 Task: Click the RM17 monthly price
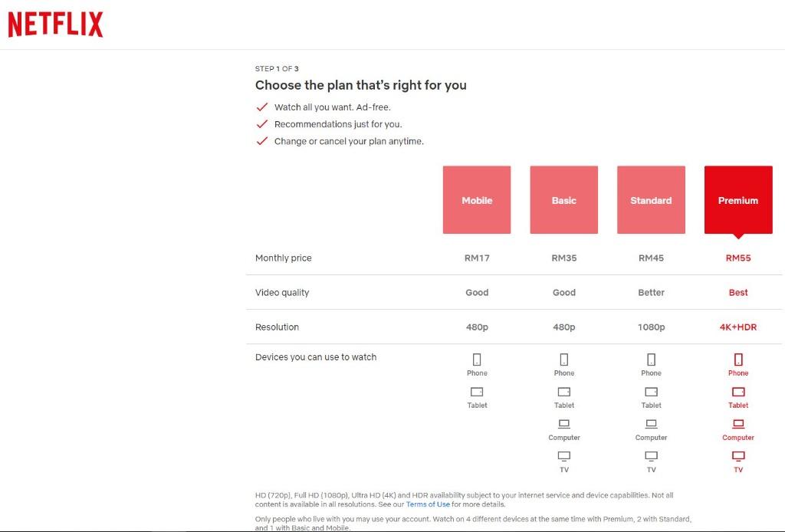coord(477,258)
